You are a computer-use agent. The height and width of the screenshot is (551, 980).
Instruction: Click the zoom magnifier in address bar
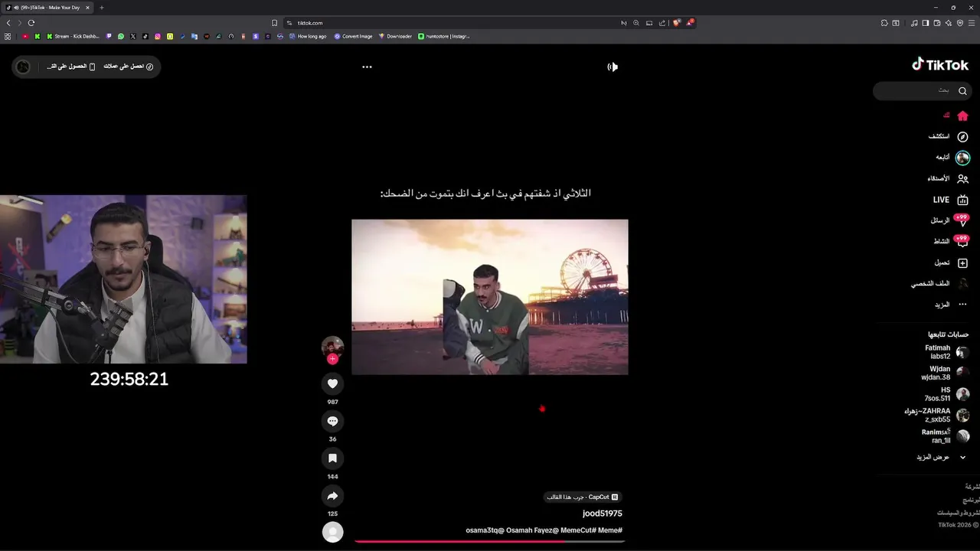point(636,23)
